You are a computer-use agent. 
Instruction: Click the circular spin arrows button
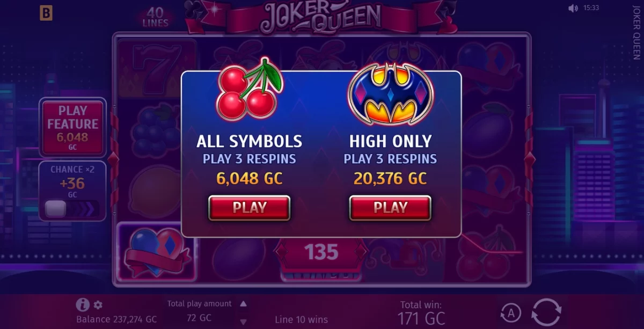(546, 312)
